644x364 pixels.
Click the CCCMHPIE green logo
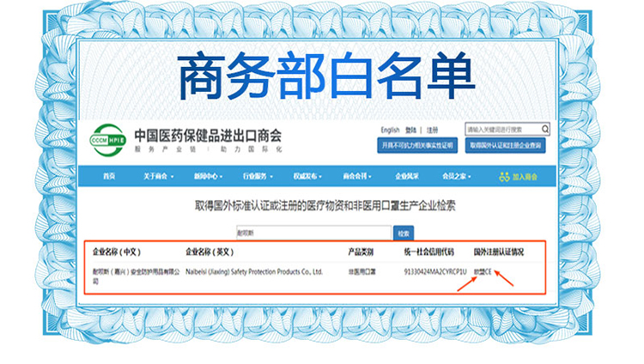(x=107, y=140)
